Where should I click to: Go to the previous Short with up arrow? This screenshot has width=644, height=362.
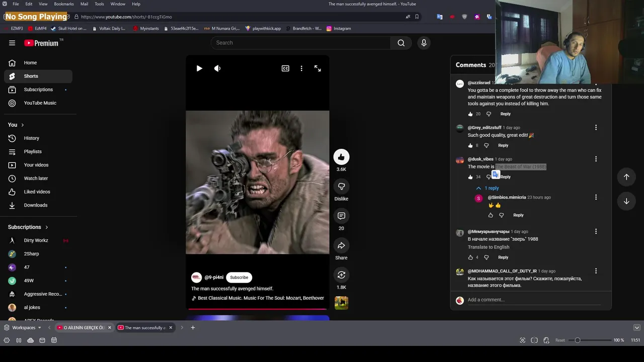click(x=626, y=177)
